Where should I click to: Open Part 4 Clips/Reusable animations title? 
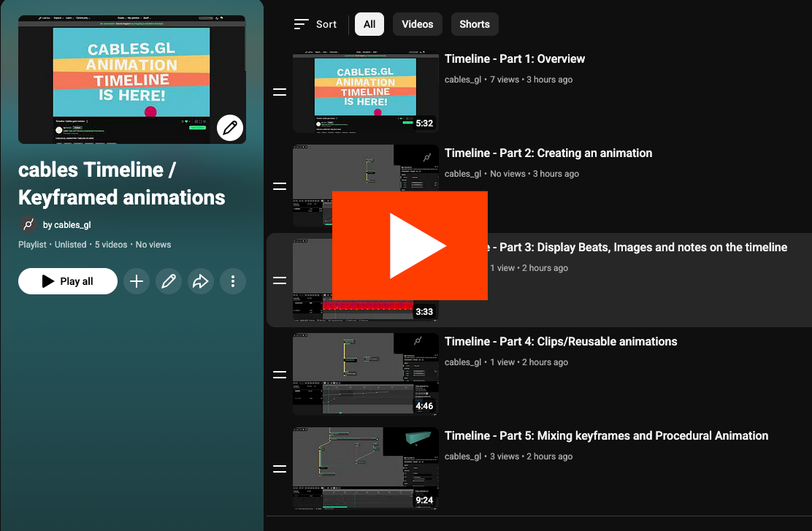561,341
